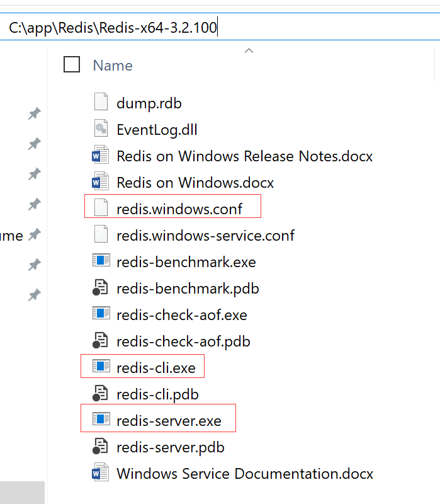
Task: Click Word icon of Redis on Windows Release Notes.docx
Action: (101, 155)
